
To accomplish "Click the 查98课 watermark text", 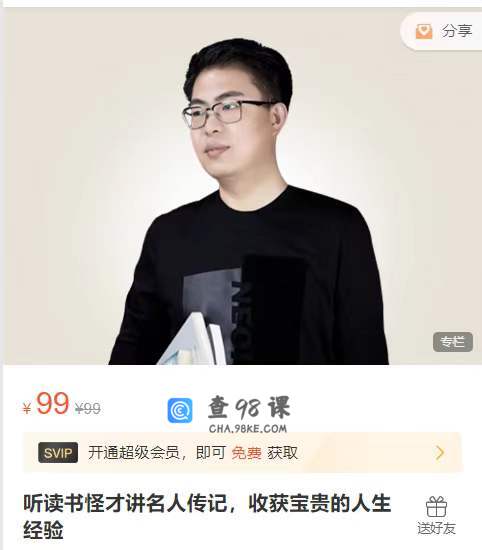I will [249, 408].
